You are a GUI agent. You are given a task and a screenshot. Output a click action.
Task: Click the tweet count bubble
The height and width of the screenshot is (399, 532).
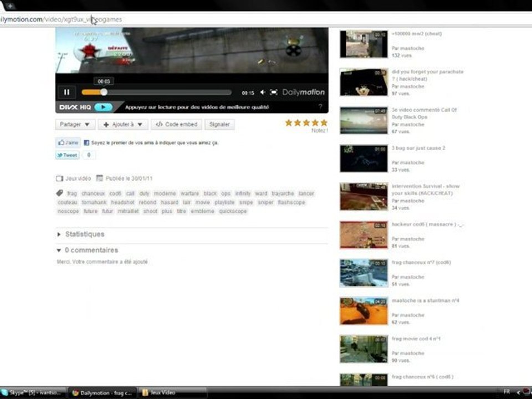pos(89,155)
